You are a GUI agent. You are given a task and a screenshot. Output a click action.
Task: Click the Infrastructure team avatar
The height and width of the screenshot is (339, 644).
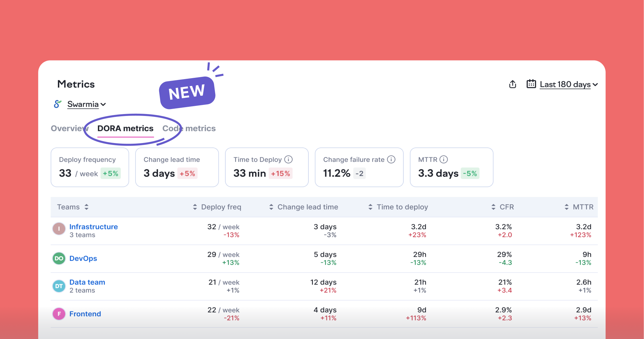tap(59, 229)
